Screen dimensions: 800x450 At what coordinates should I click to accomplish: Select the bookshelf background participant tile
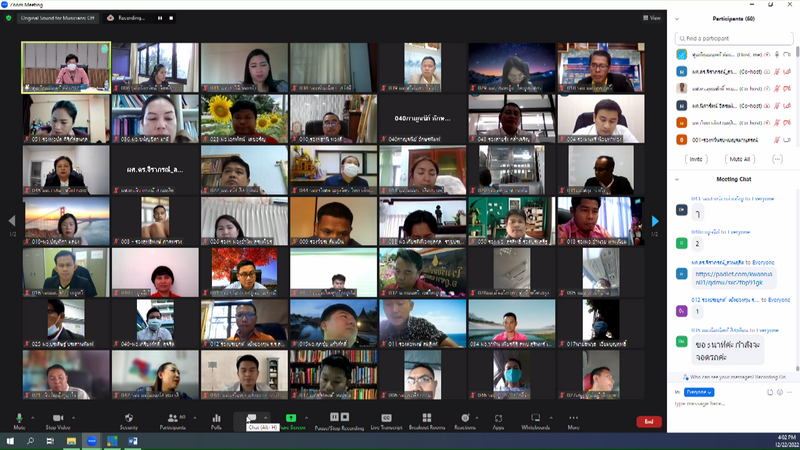334,374
